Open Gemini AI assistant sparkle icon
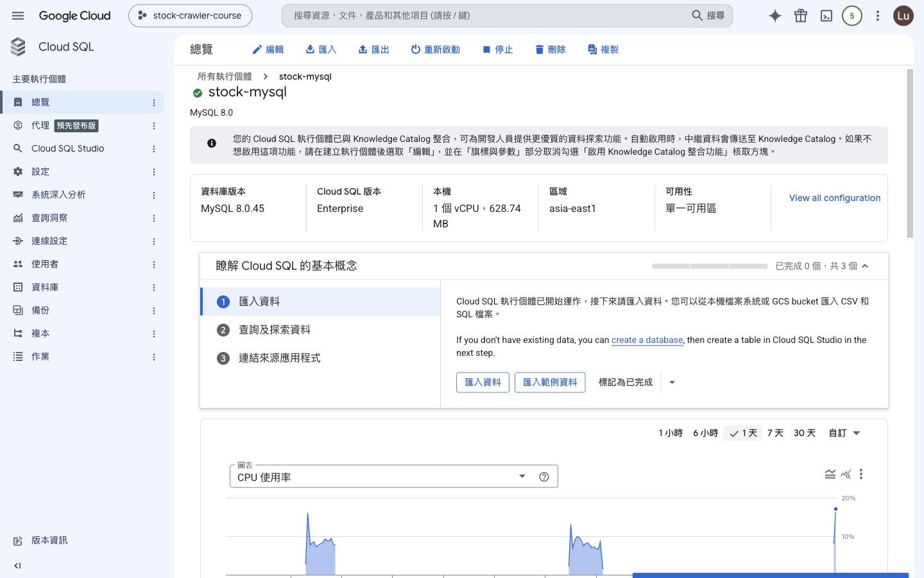This screenshot has height=578, width=924. [x=775, y=16]
